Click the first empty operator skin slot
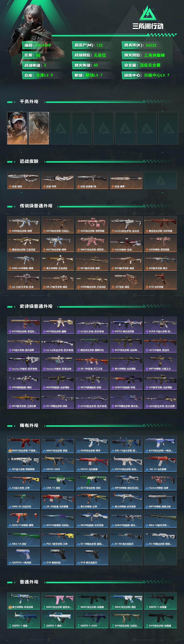Screen dimensions: 184x644 (60, 128)
